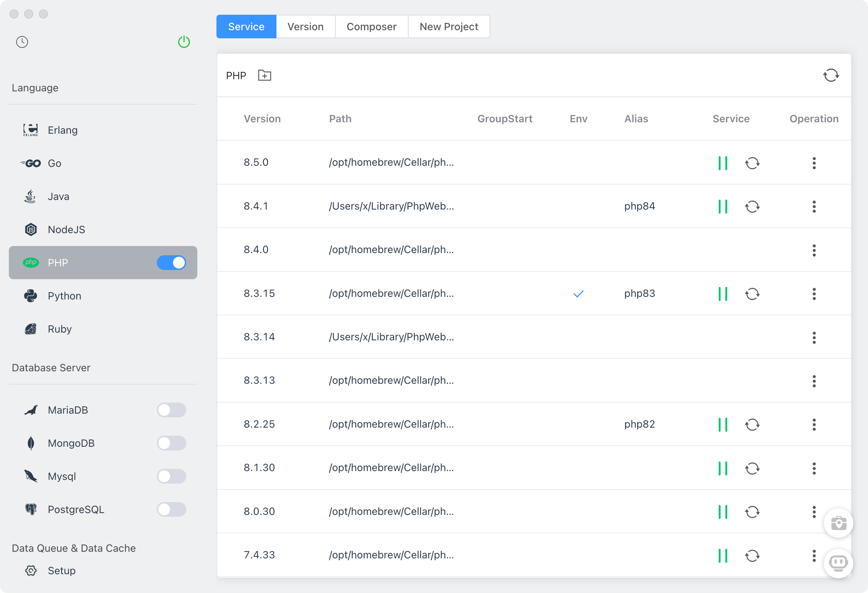Image resolution: width=868 pixels, height=593 pixels.
Task: Open operation menu for PHP 8.4.1
Action: [x=814, y=206]
